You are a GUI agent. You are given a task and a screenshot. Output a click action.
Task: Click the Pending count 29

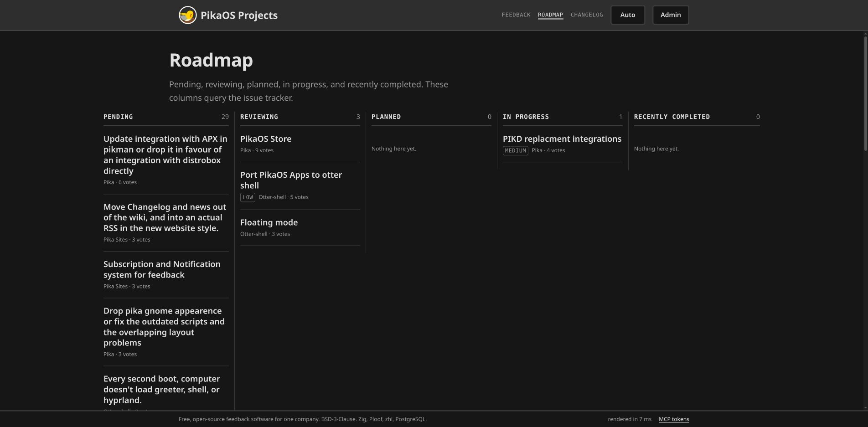click(x=225, y=117)
